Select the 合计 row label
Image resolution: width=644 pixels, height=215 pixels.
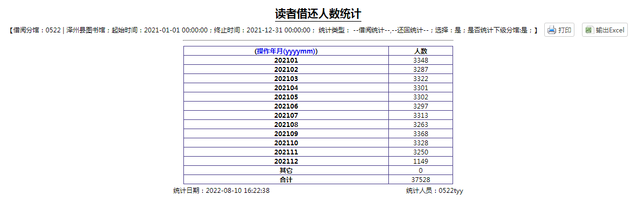(x=286, y=180)
